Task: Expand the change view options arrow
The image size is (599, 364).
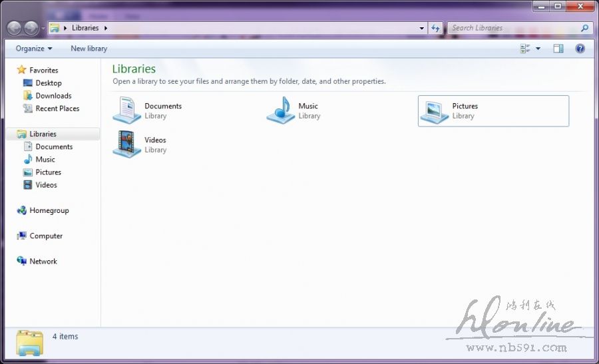Action: click(538, 49)
